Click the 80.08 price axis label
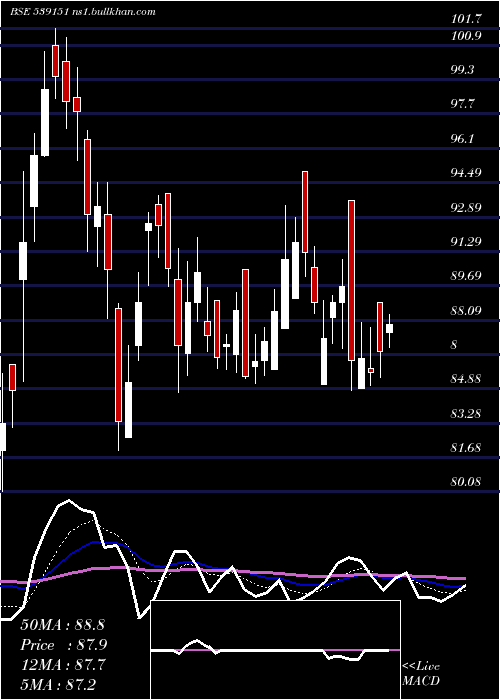This screenshot has width=500, height=700. pyautogui.click(x=466, y=482)
